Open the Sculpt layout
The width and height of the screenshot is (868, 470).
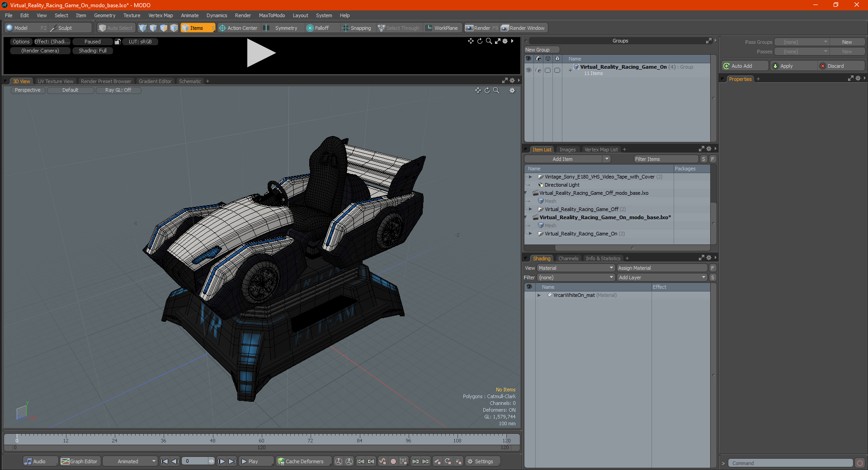pyautogui.click(x=65, y=28)
